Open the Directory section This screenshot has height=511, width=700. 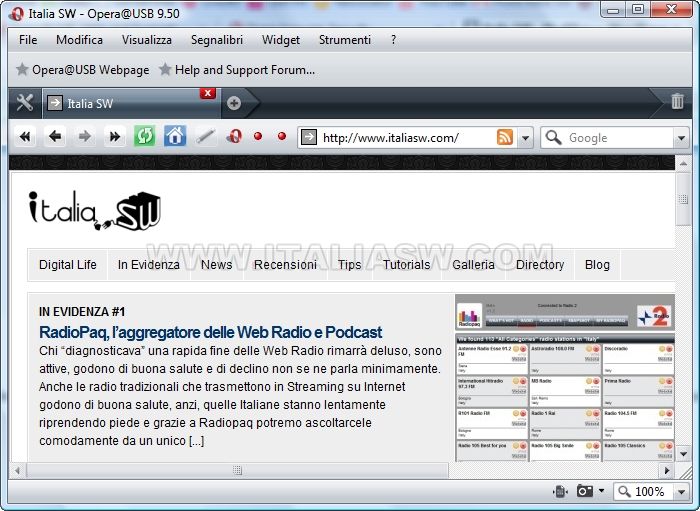pos(540,265)
